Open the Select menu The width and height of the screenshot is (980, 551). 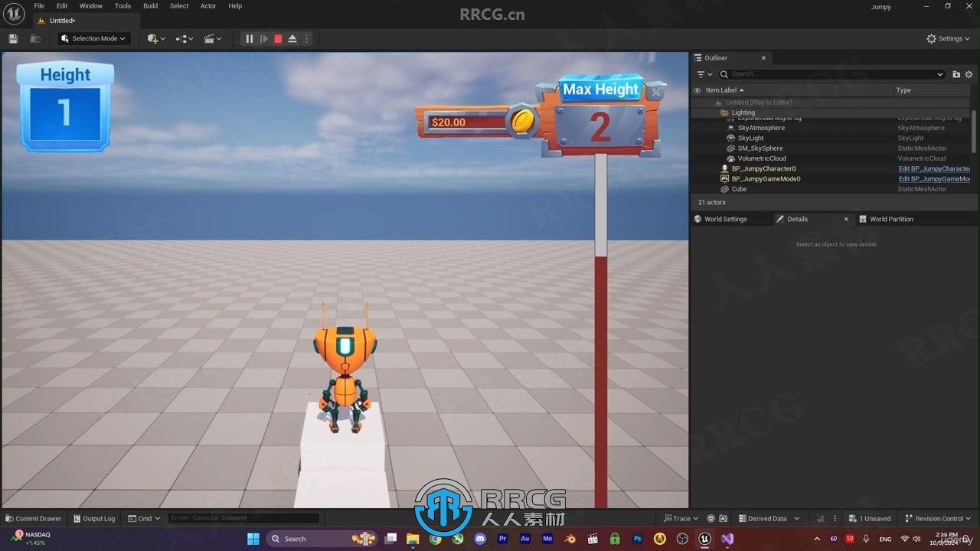coord(179,6)
